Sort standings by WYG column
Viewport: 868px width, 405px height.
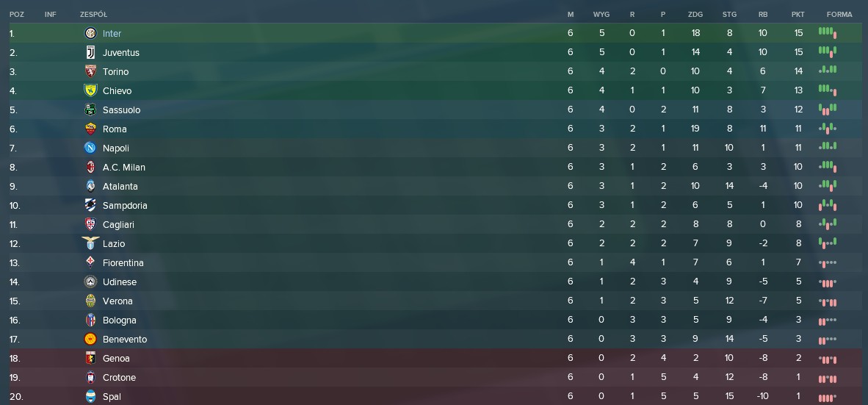coord(601,15)
